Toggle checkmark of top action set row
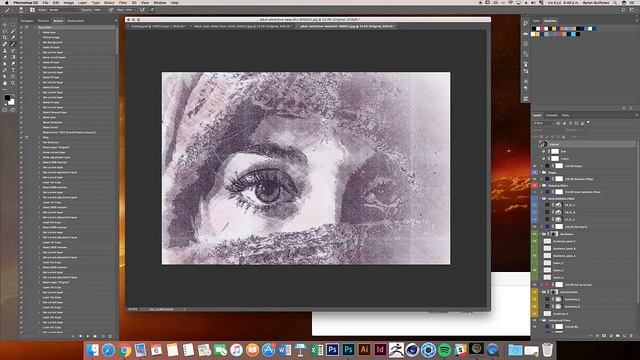The height and width of the screenshot is (360, 640). tap(21, 27)
